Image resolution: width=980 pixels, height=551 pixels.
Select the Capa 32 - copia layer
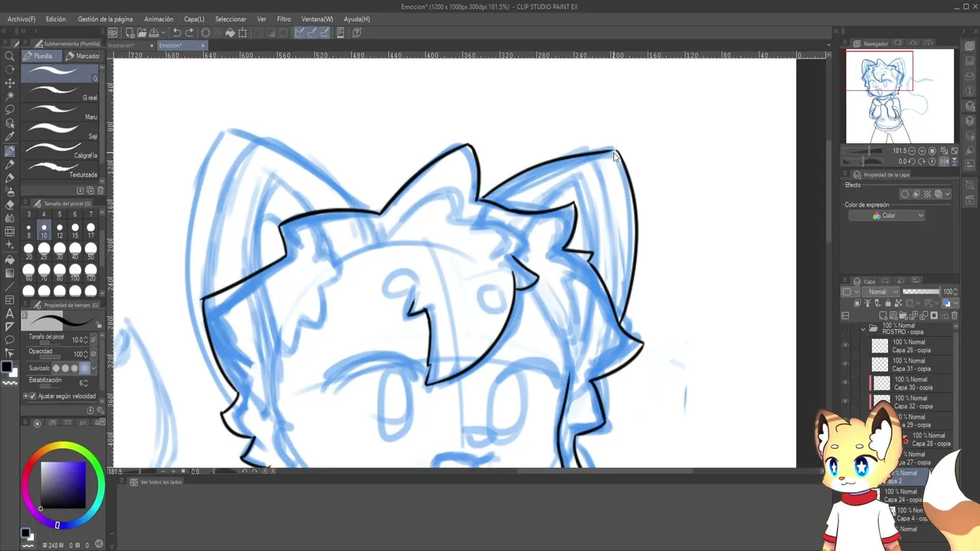[913, 403]
